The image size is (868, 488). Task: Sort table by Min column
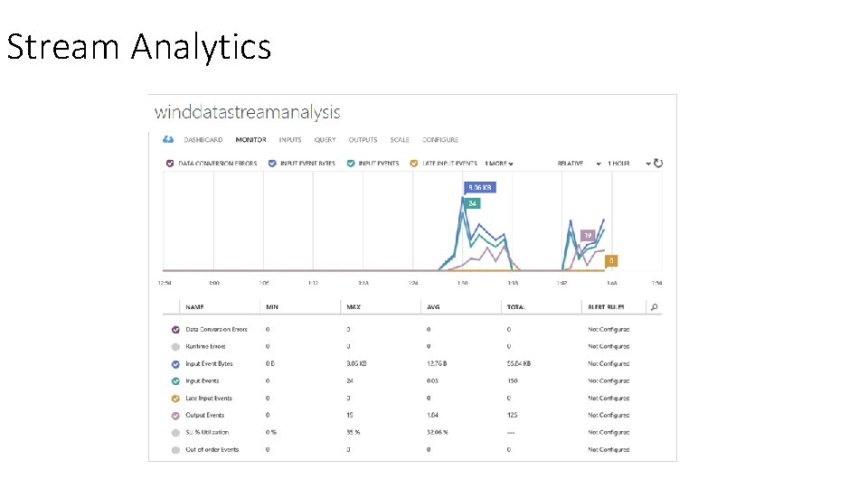[272, 307]
